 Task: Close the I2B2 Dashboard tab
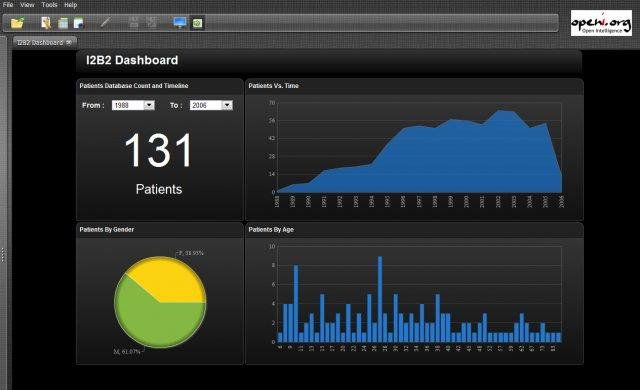point(69,42)
